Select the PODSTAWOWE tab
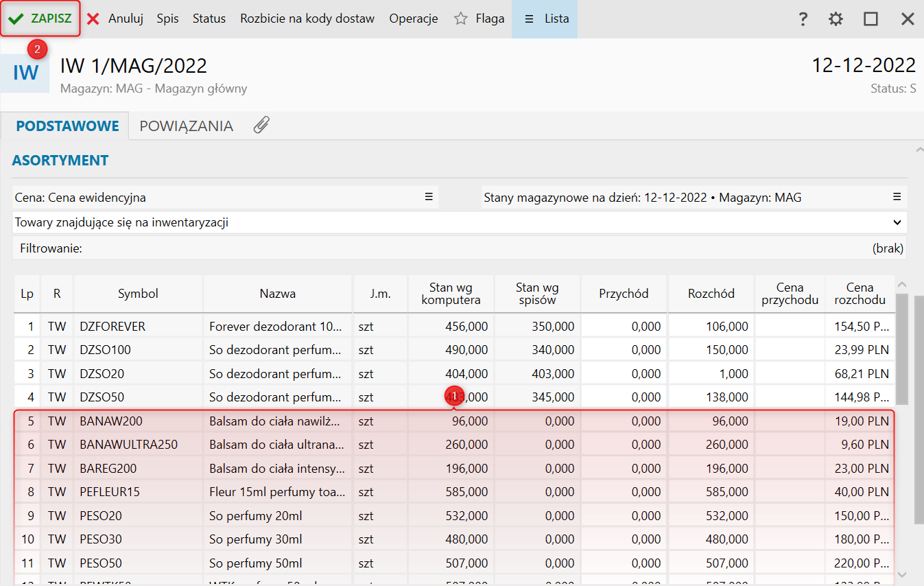This screenshot has height=586, width=924. [67, 126]
